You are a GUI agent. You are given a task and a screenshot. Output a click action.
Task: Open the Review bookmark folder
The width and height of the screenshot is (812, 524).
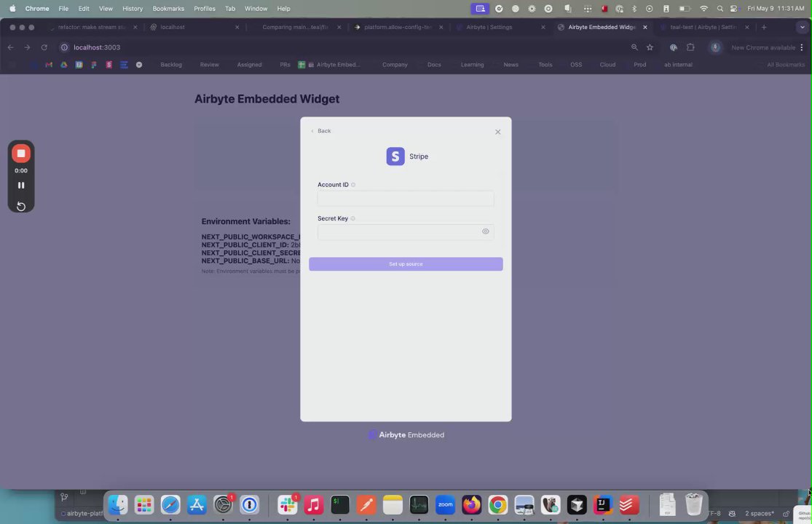[x=209, y=65]
